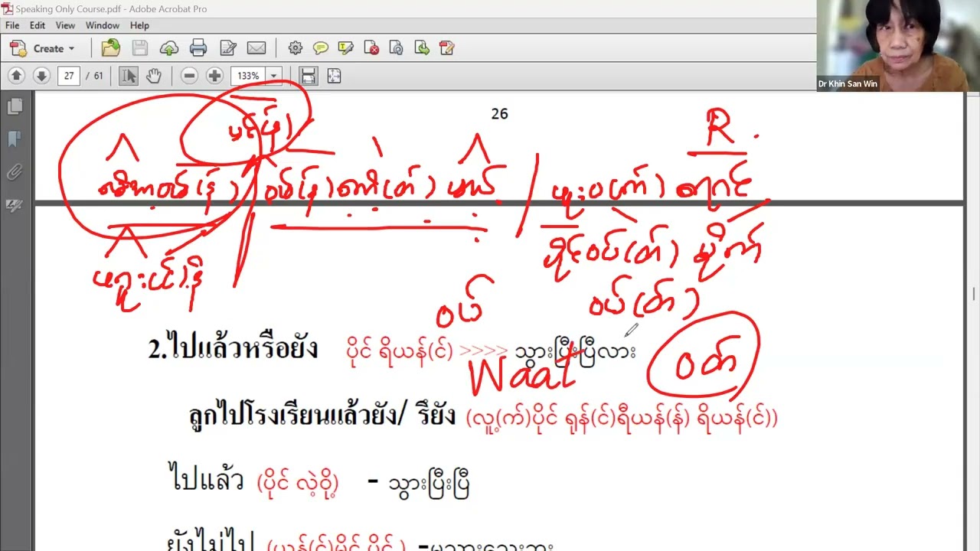Open the Attachments paperclip panel
The height and width of the screenshot is (551, 980).
click(x=15, y=172)
